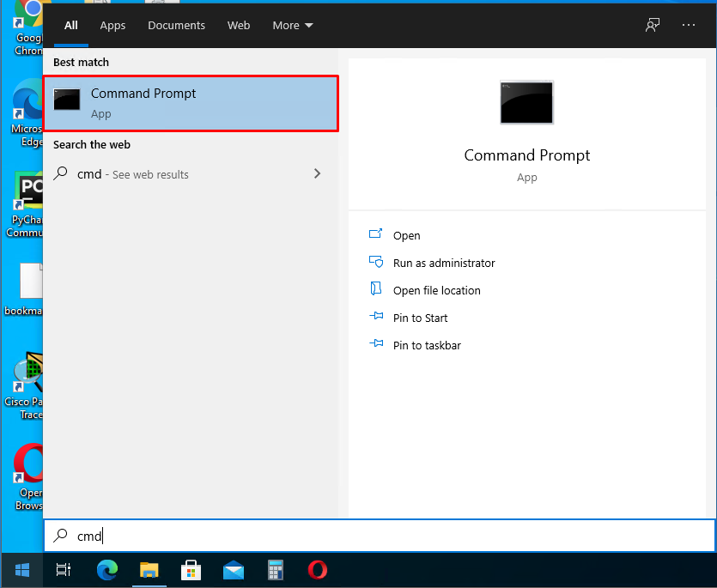Click the Open file location icon
Viewport: 717px width, 588px height.
(376, 288)
